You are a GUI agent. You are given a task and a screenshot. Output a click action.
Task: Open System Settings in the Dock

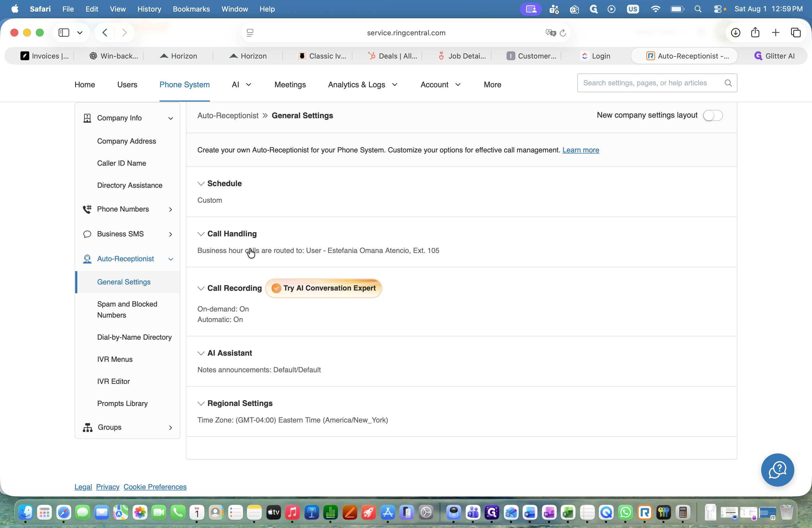(x=426, y=512)
